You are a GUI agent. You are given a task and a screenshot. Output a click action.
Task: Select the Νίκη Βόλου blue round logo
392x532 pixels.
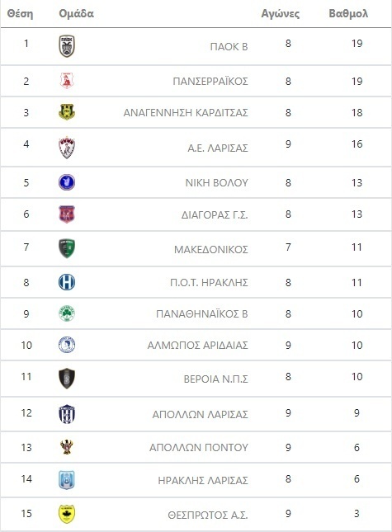pos(67,182)
